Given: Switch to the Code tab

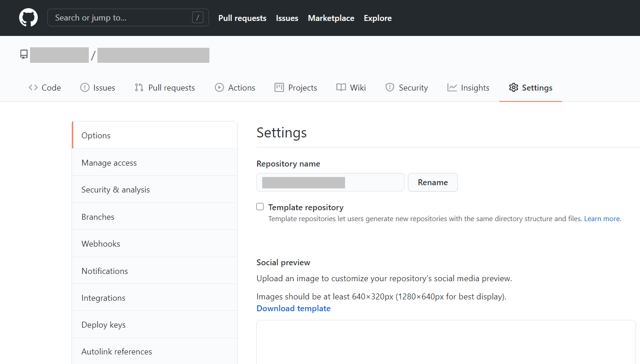Looking at the screenshot, I should [45, 88].
